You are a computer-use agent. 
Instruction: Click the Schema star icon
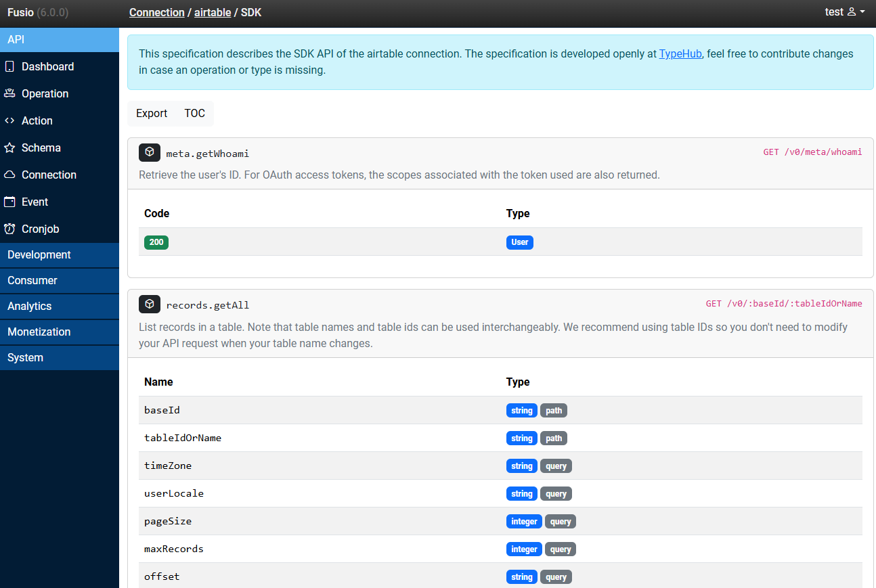(x=9, y=148)
